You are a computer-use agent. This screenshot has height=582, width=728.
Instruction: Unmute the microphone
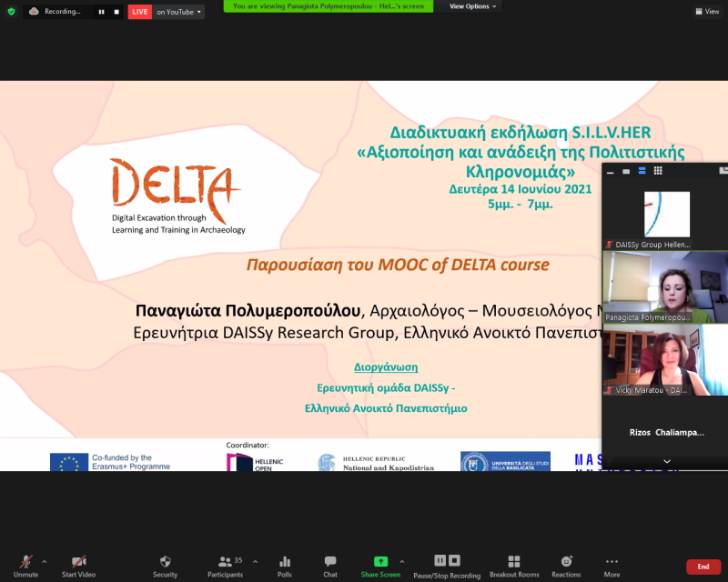26,567
